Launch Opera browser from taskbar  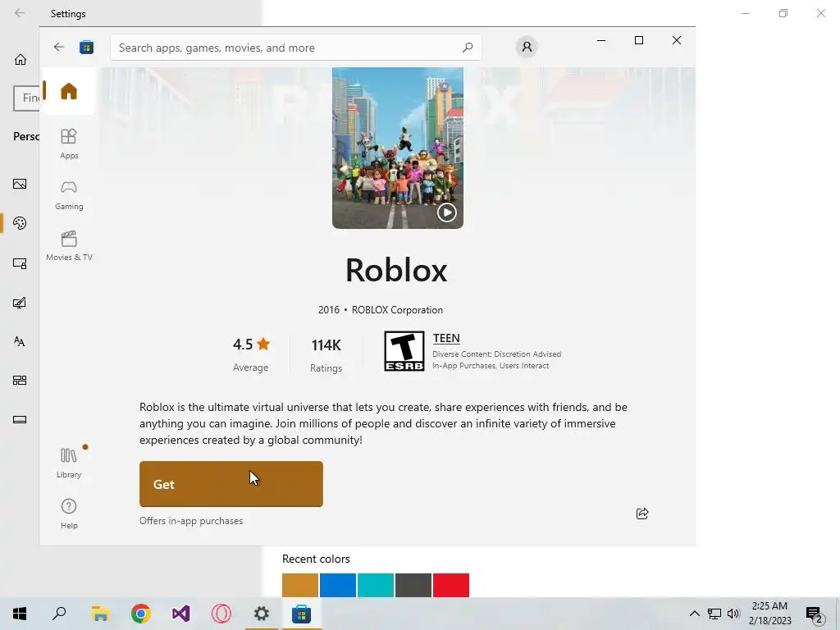click(221, 614)
